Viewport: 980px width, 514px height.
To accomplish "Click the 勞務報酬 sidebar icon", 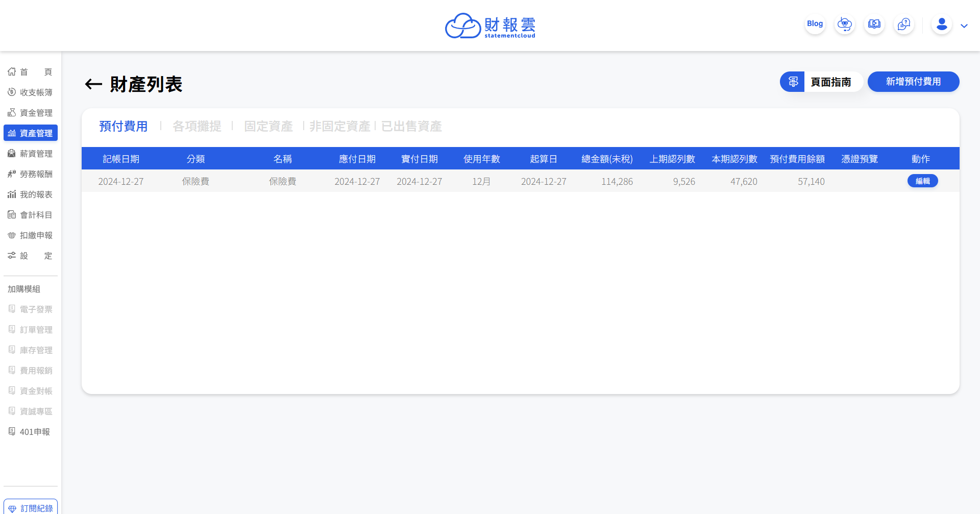I will 12,174.
